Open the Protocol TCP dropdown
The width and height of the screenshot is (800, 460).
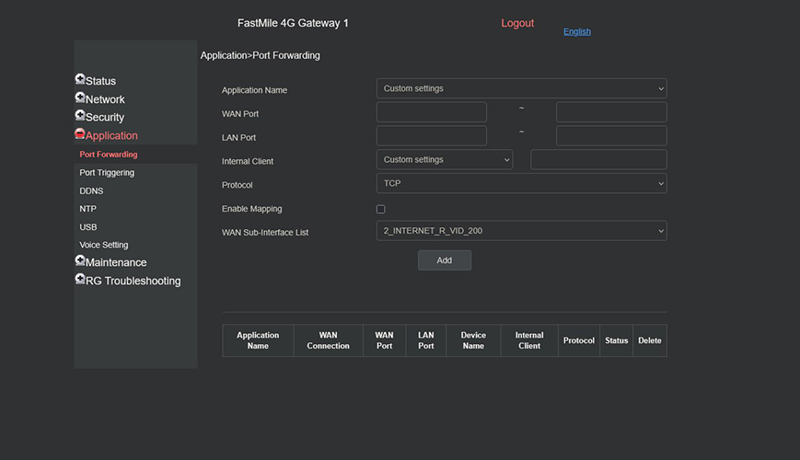[521, 184]
